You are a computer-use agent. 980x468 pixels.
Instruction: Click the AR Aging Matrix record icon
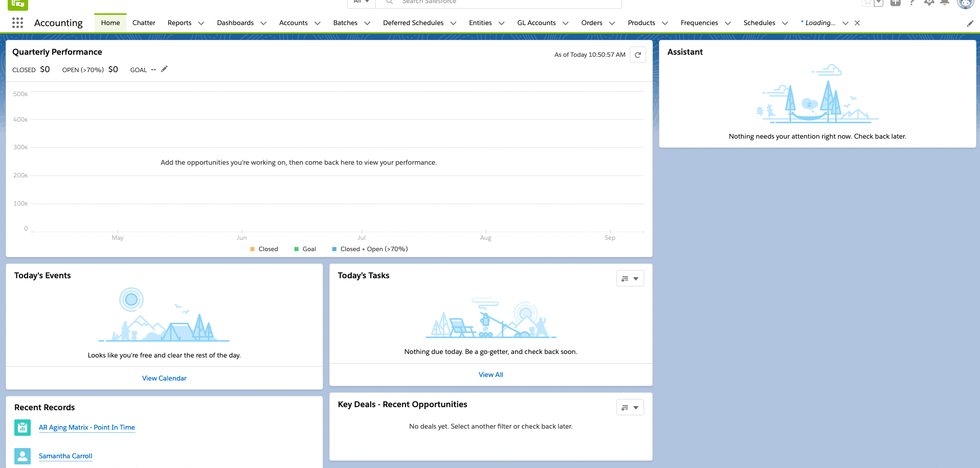coord(23,428)
